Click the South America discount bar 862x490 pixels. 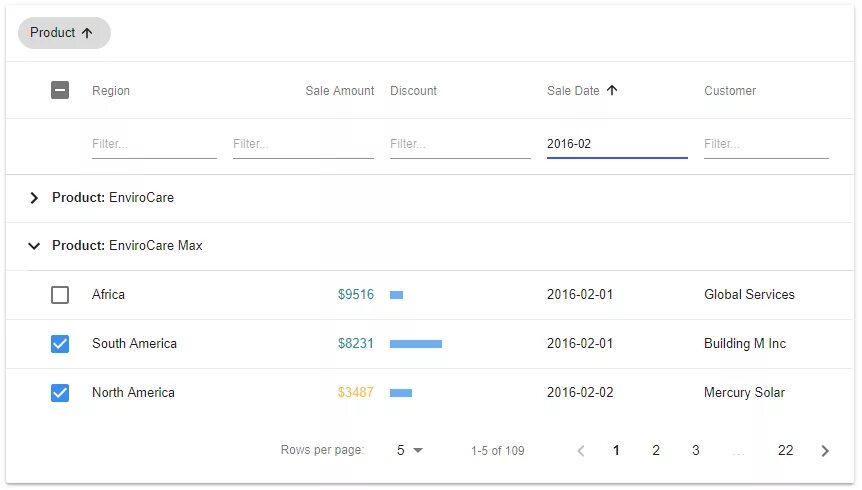click(416, 344)
